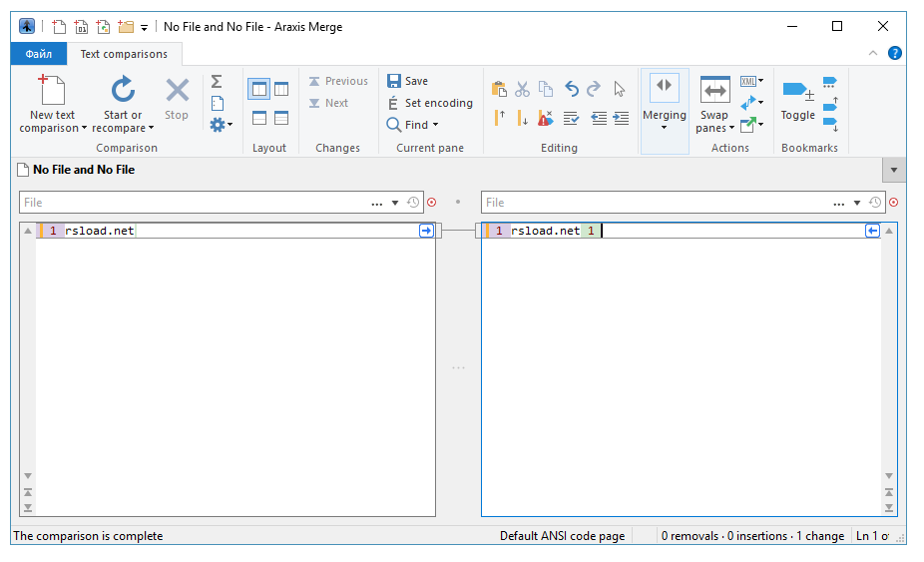The width and height of the screenshot is (924, 562).
Task: Open the right file history dropdown arrow
Action: pyautogui.click(x=857, y=203)
